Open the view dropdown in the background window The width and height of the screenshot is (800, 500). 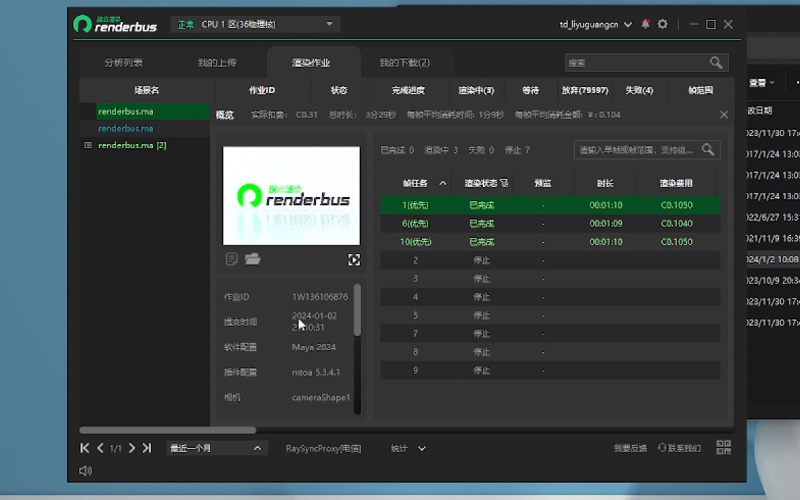[x=762, y=82]
